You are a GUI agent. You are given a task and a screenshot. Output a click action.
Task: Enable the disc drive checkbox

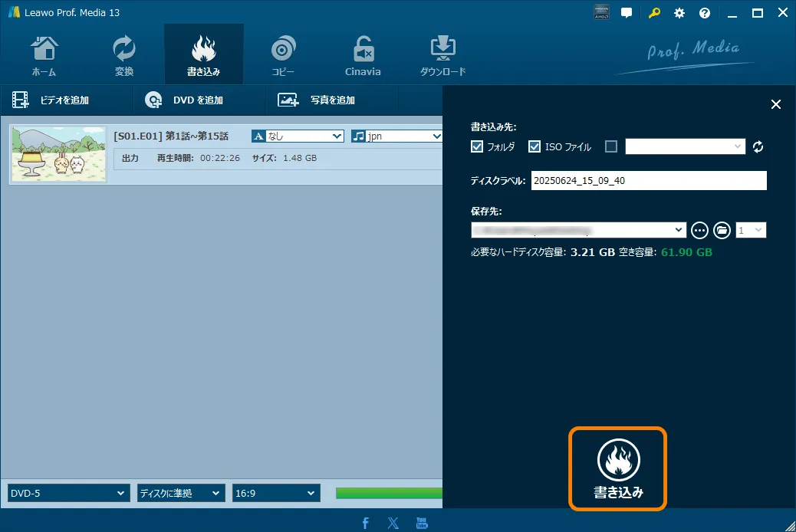pos(611,146)
